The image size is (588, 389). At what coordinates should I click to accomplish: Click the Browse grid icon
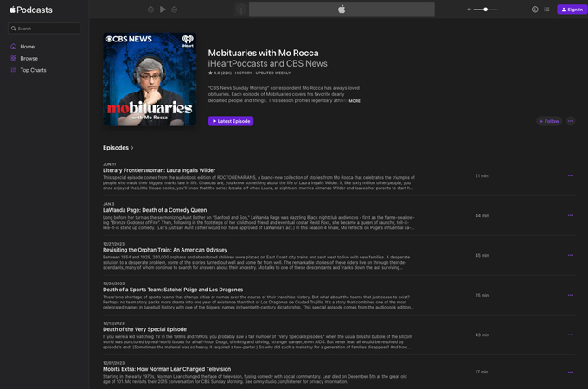14,58
